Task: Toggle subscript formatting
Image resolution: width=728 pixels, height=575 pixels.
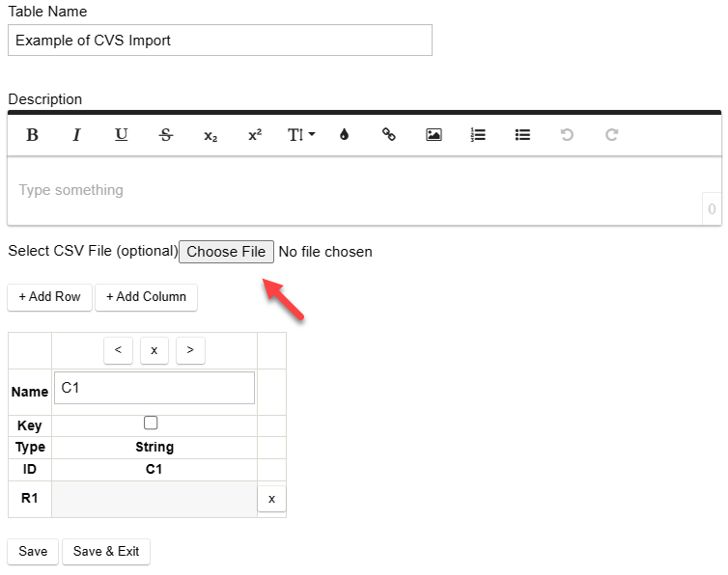Action: pos(210,135)
